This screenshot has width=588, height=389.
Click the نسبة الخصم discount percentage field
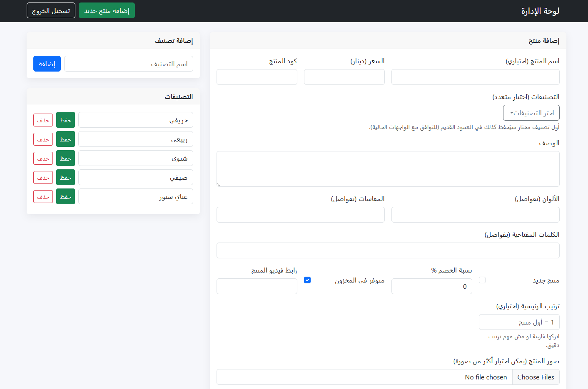431,286
